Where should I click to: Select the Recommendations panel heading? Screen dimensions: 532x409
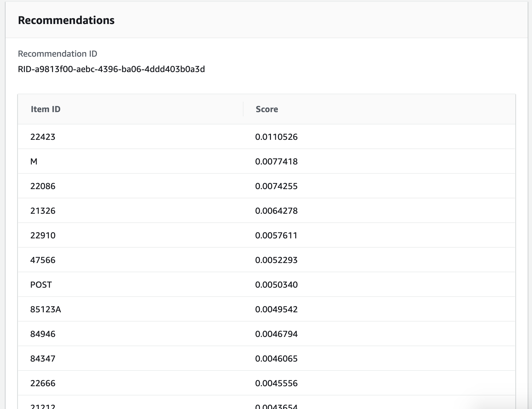(66, 20)
